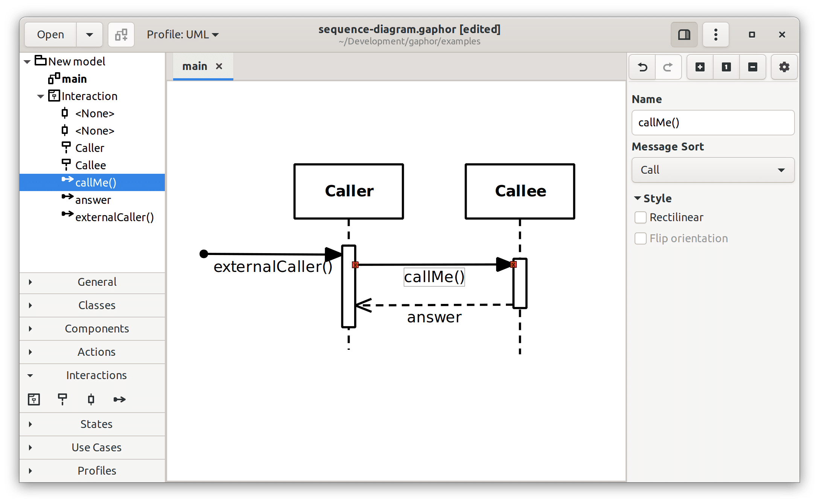Click the Caller lifeline icon in tree

click(66, 147)
